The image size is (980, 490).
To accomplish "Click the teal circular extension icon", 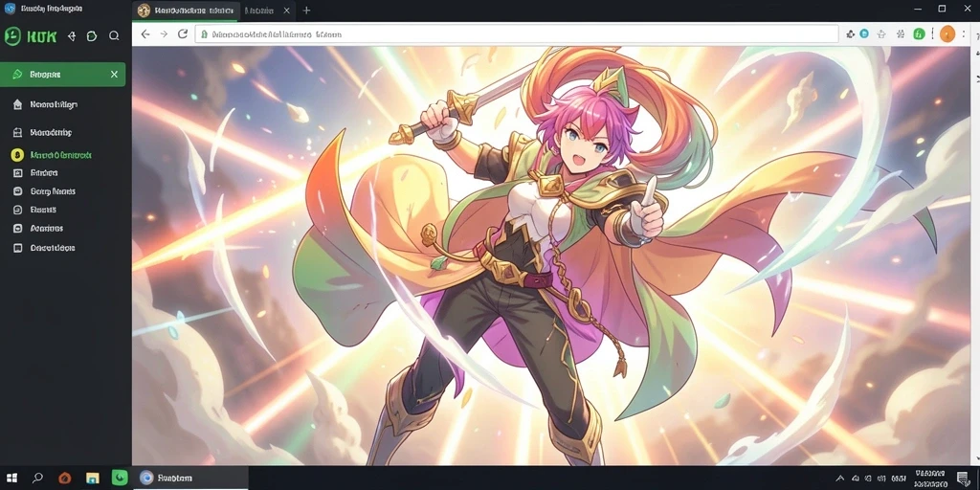I will tap(864, 33).
